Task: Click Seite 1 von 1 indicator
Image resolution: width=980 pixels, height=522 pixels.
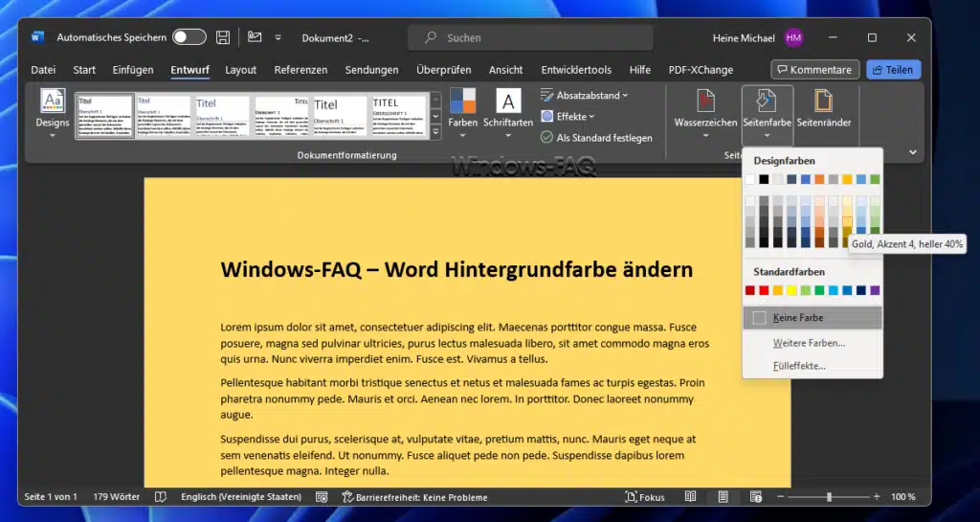Action: (x=51, y=497)
